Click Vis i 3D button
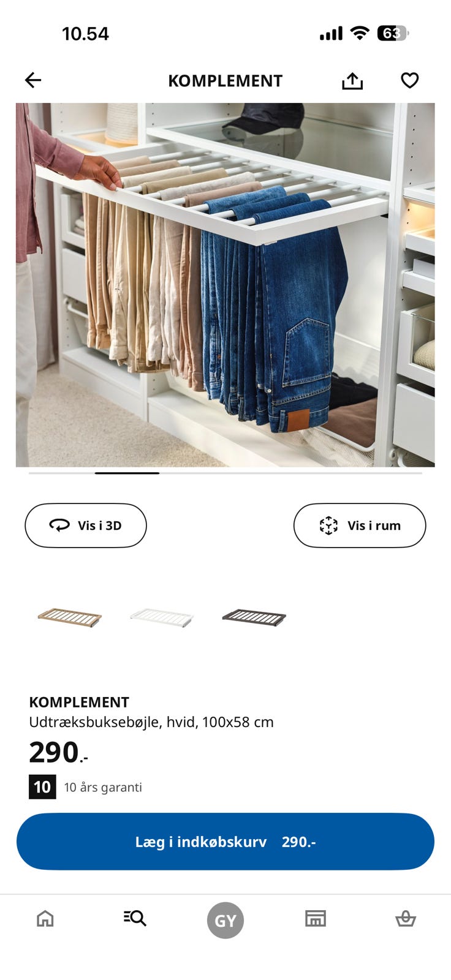This screenshot has height=980, width=451. [x=86, y=526]
